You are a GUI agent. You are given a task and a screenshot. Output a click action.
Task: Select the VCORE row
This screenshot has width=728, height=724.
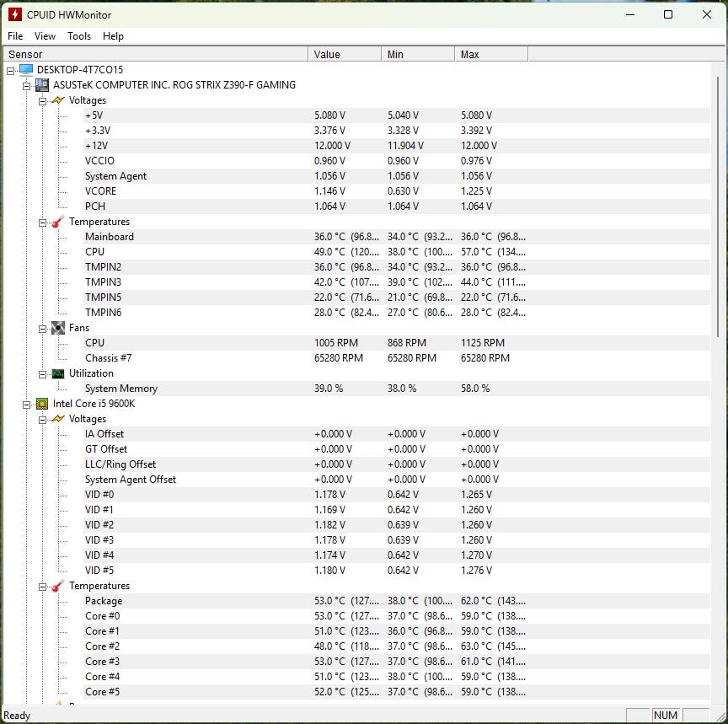click(x=397, y=190)
